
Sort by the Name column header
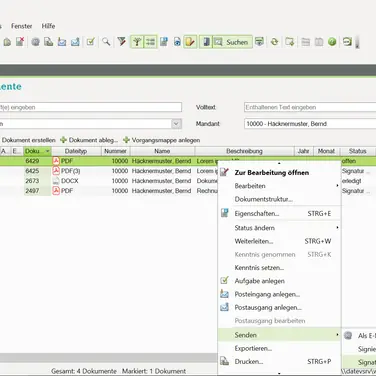click(162, 151)
